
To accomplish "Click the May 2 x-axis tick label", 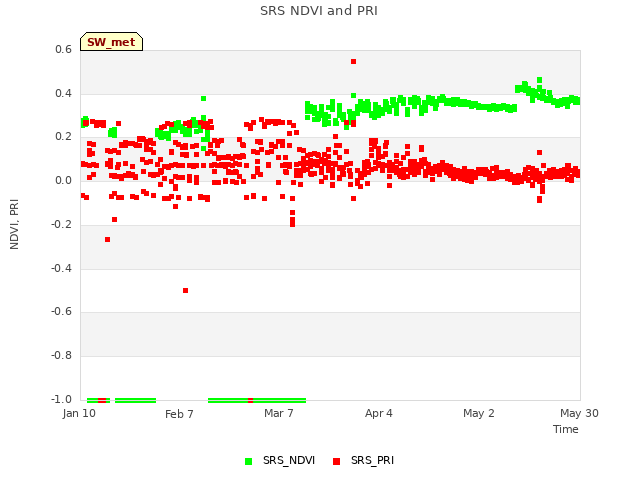I will coord(479,413).
